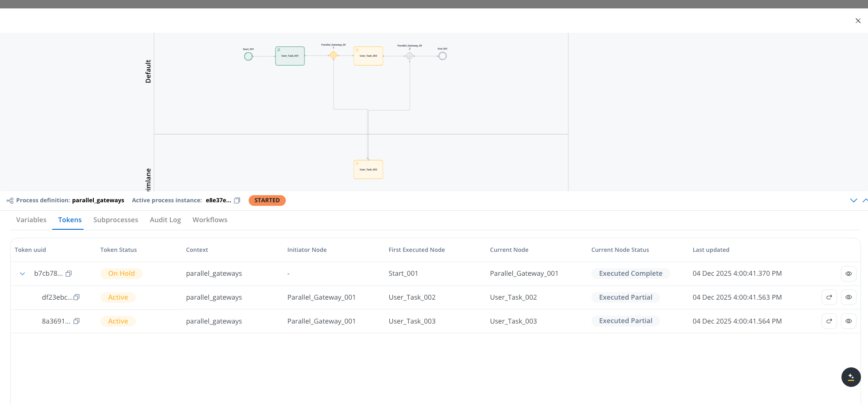Expand the bottom panel with up chevron
The height and width of the screenshot is (405, 868).
(864, 201)
